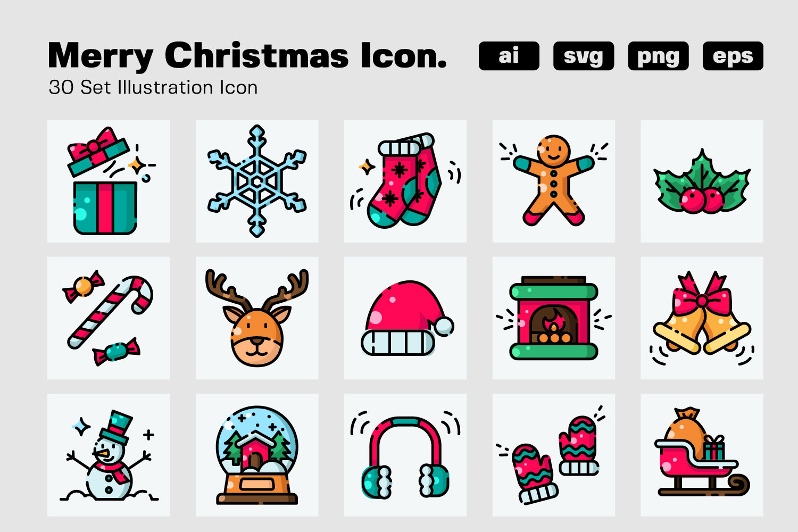798x532 pixels.
Task: Click the png format badge
Action: coord(659,56)
